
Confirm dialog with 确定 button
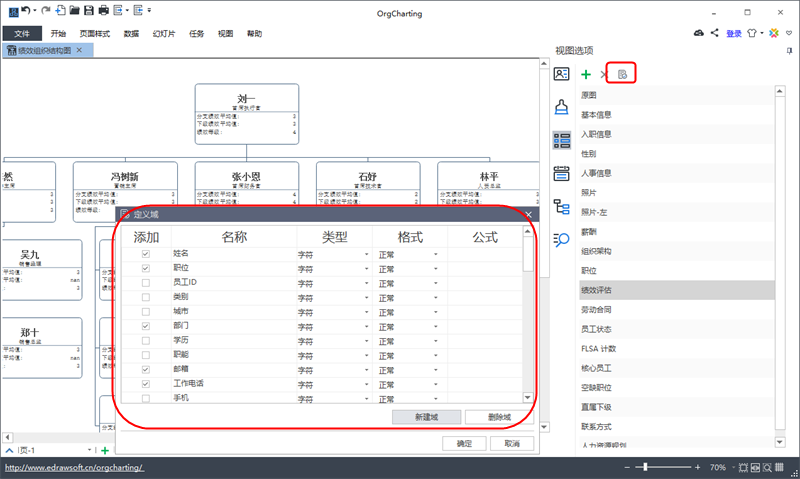(464, 444)
